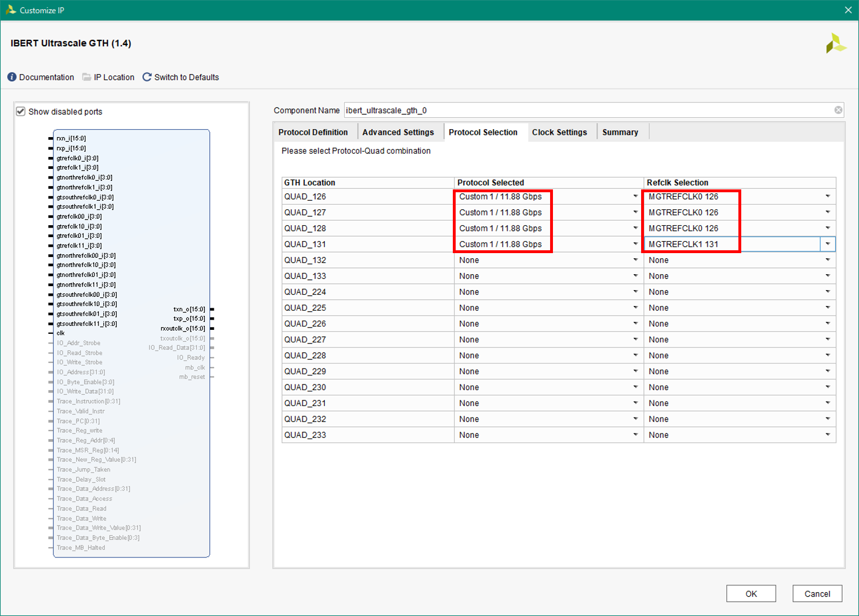The image size is (859, 616).
Task: Open QUAD_228 Protocol Selected dropdown
Action: tap(635, 356)
